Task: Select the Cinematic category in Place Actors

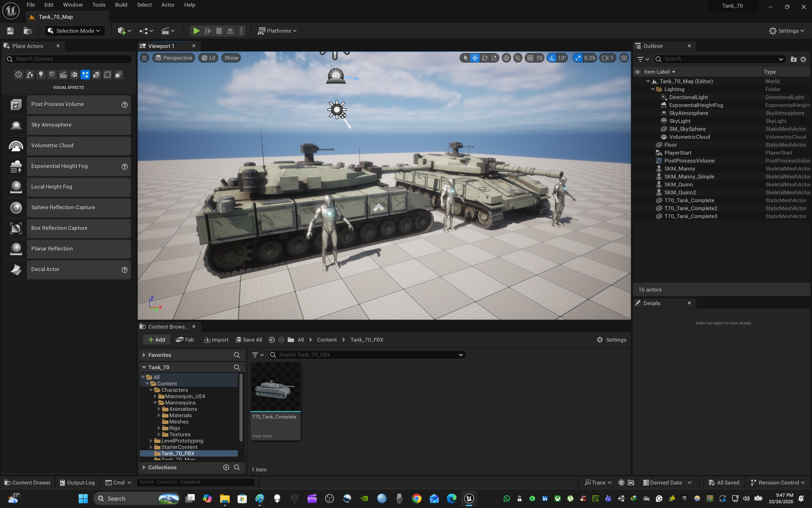Action: pos(63,75)
